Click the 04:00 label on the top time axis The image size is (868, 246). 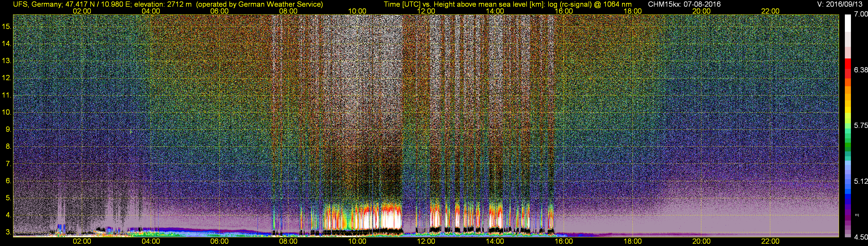151,11
